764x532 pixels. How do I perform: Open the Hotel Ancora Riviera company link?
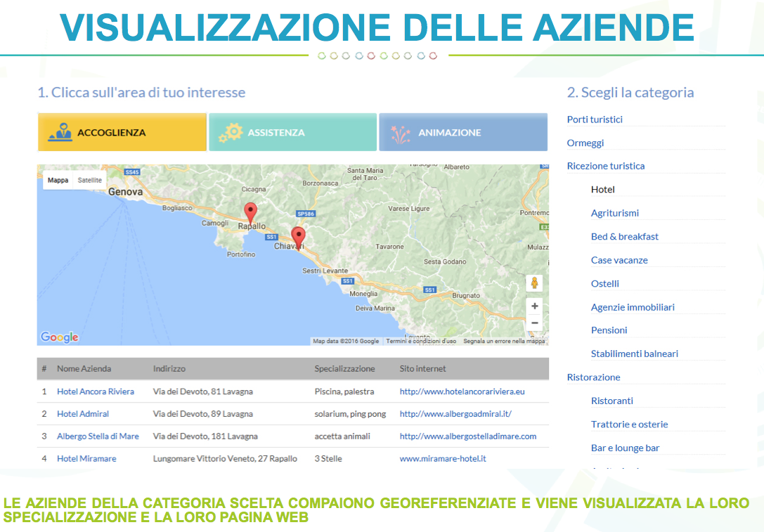pos(96,391)
